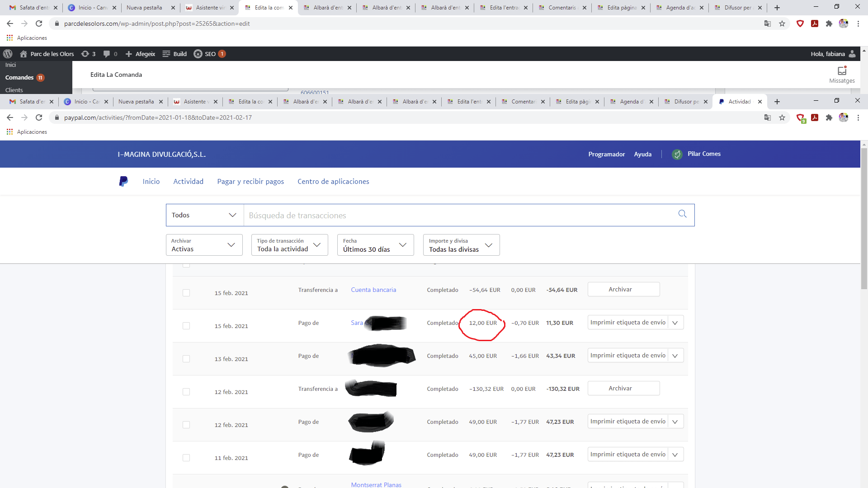This screenshot has width=868, height=488.
Task: Go to PayPal Inicio tab
Action: 151,181
